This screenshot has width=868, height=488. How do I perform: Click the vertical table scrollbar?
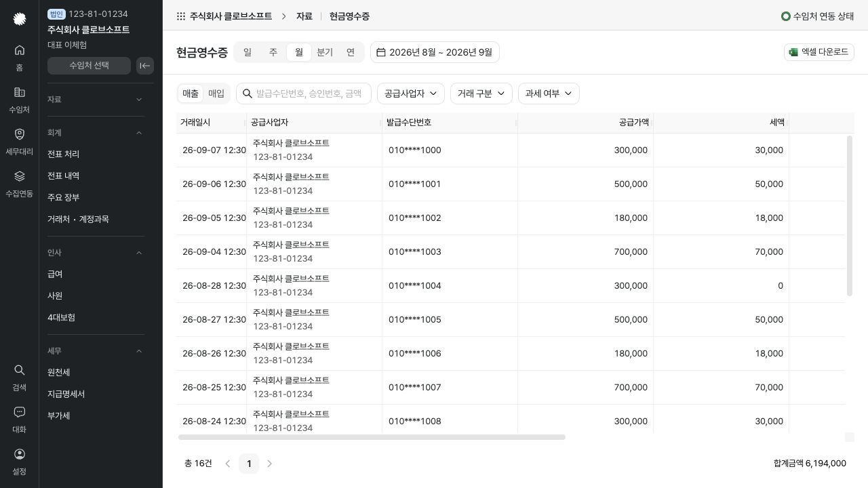point(850,216)
